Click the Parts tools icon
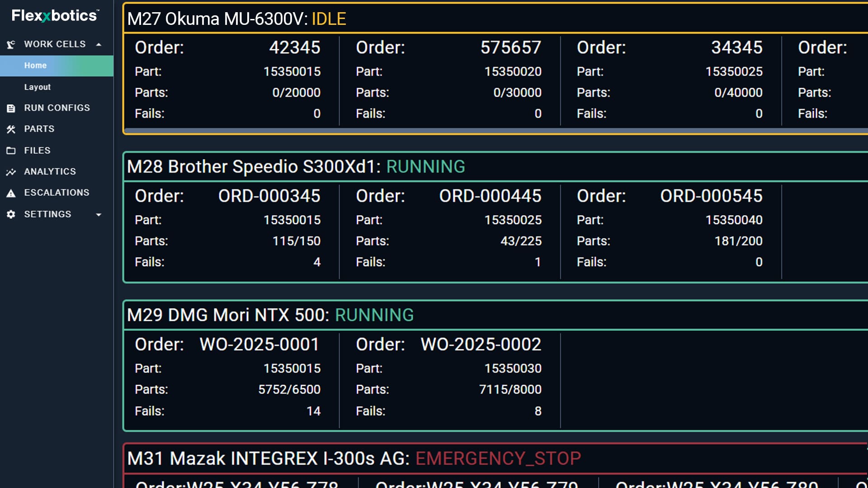This screenshot has height=488, width=868. click(11, 129)
